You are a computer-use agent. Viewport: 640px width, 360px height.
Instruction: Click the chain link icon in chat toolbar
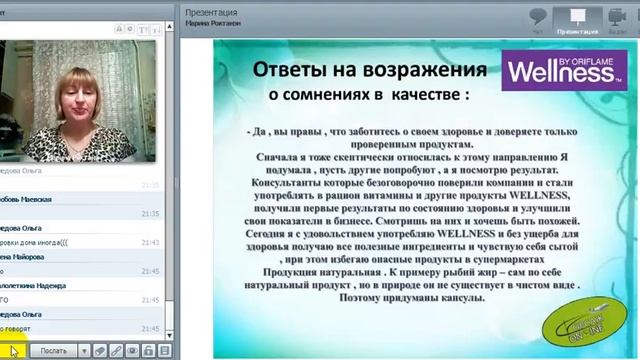click(x=116, y=351)
